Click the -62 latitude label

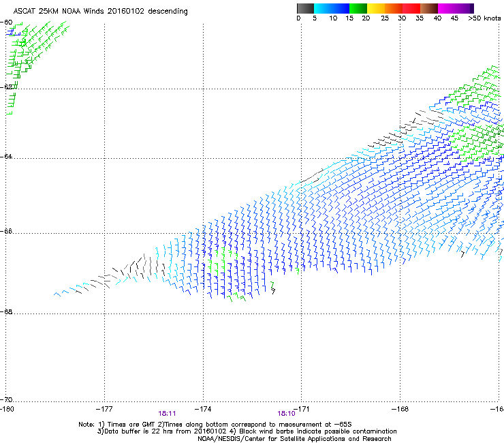coord(6,87)
